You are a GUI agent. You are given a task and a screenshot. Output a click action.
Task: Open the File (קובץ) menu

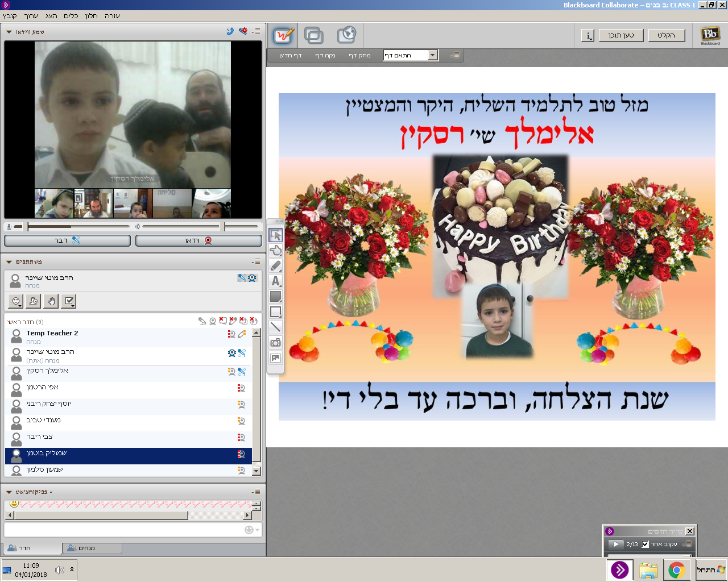[10, 16]
